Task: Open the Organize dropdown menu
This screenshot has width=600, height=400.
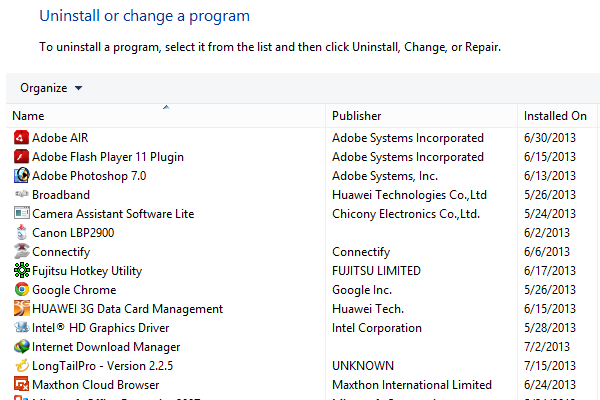Action: pos(51,88)
